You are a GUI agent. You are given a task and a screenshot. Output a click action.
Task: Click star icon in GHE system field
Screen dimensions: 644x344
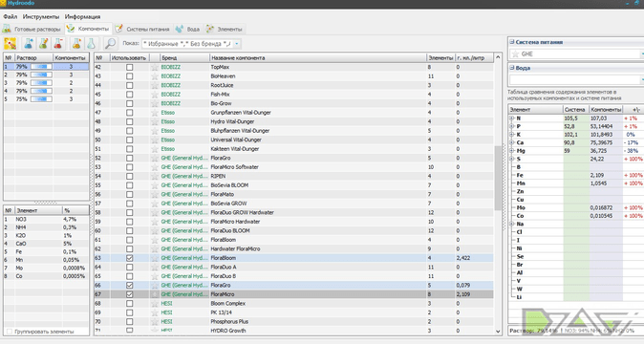click(515, 54)
